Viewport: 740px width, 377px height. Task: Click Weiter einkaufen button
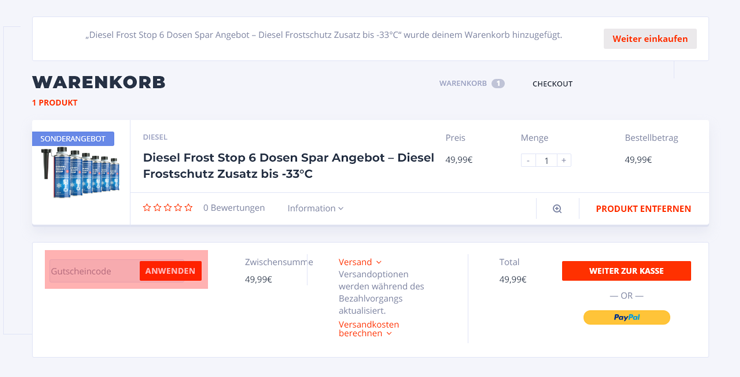click(x=650, y=39)
